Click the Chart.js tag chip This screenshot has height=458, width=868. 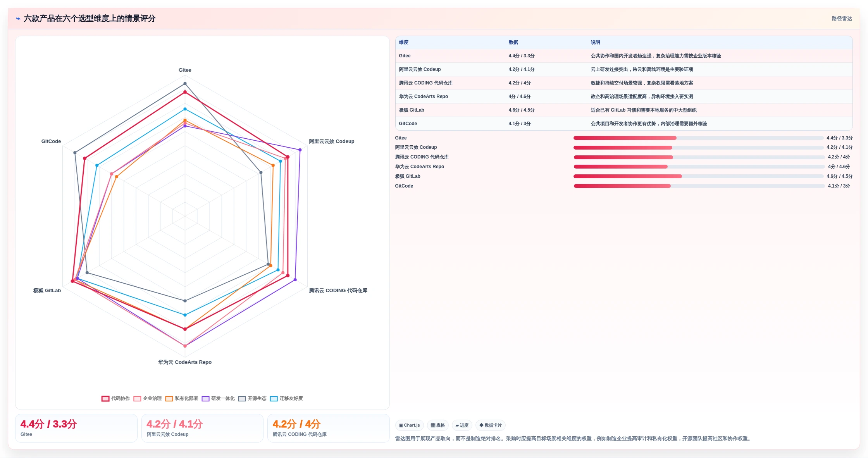pyautogui.click(x=410, y=425)
